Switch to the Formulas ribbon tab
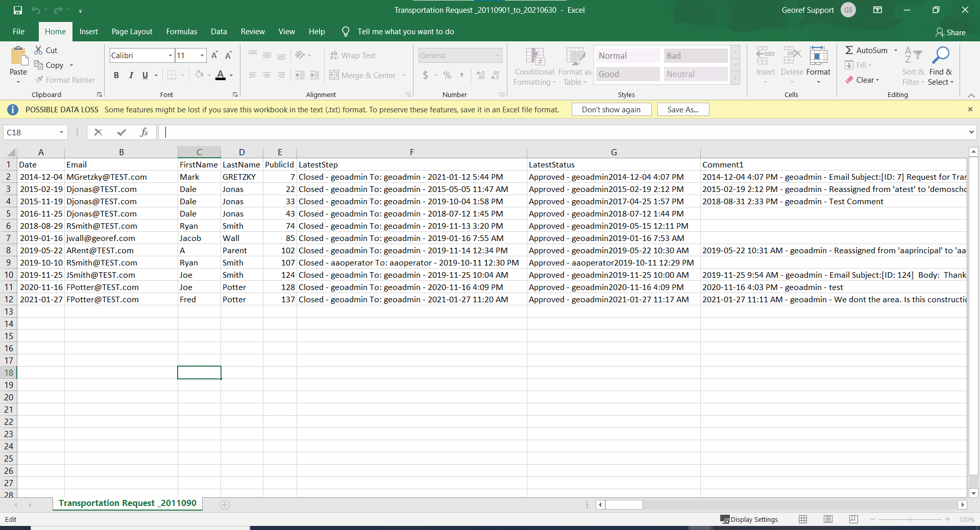This screenshot has height=530, width=980. pos(181,31)
